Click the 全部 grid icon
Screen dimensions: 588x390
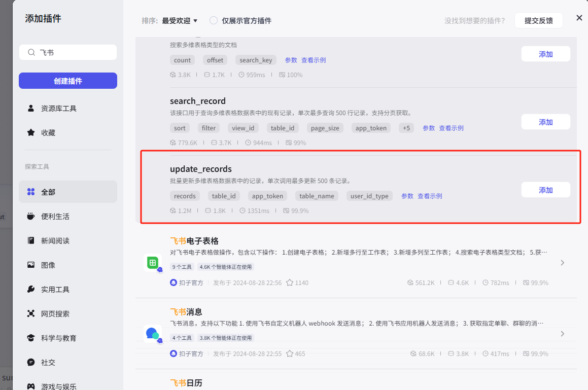click(x=31, y=192)
